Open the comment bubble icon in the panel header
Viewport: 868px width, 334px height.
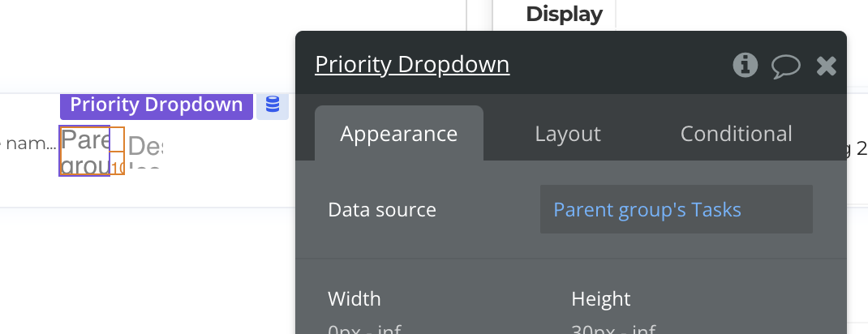(x=785, y=66)
